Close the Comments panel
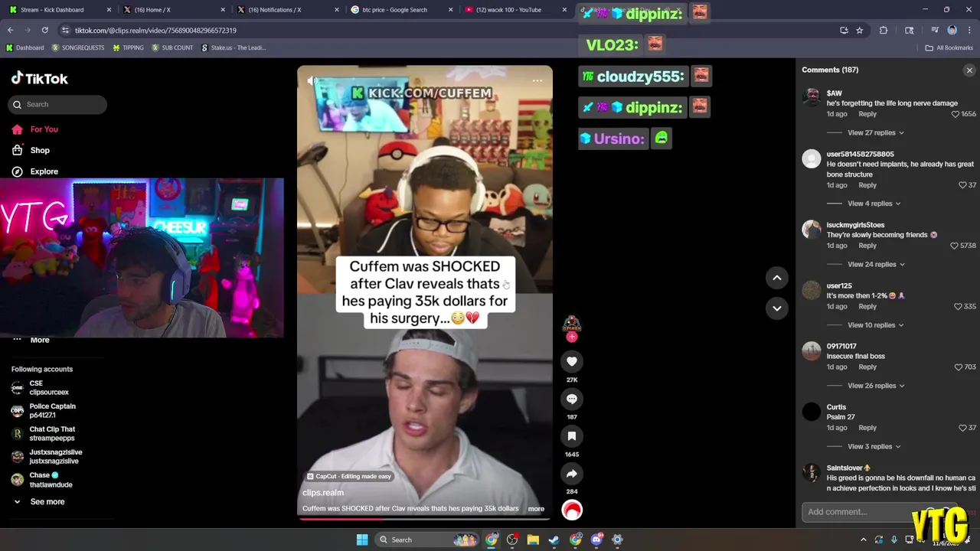The width and height of the screenshot is (980, 551). (x=969, y=70)
